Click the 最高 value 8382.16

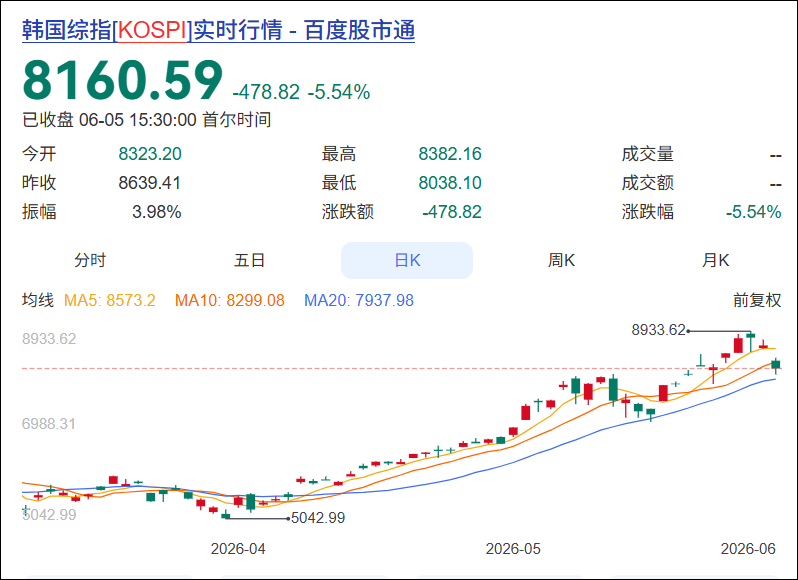450,154
